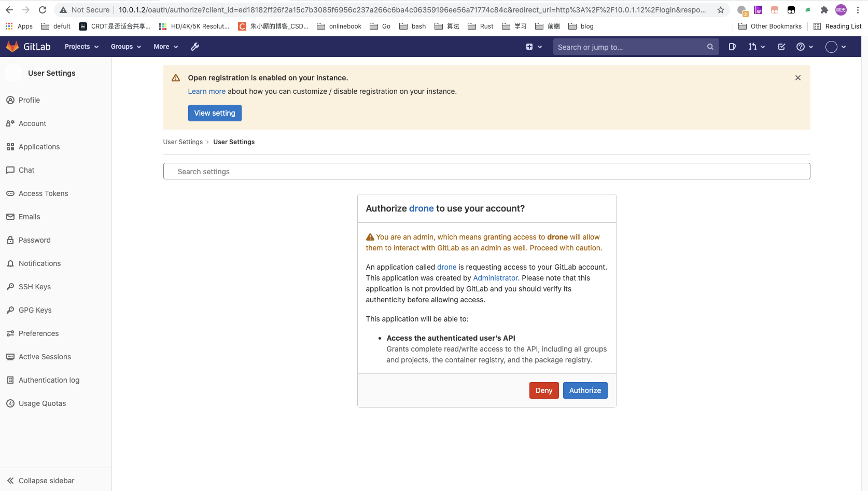Image resolution: width=868 pixels, height=491 pixels.
Task: Open the admin area wrench icon
Action: 195,47
